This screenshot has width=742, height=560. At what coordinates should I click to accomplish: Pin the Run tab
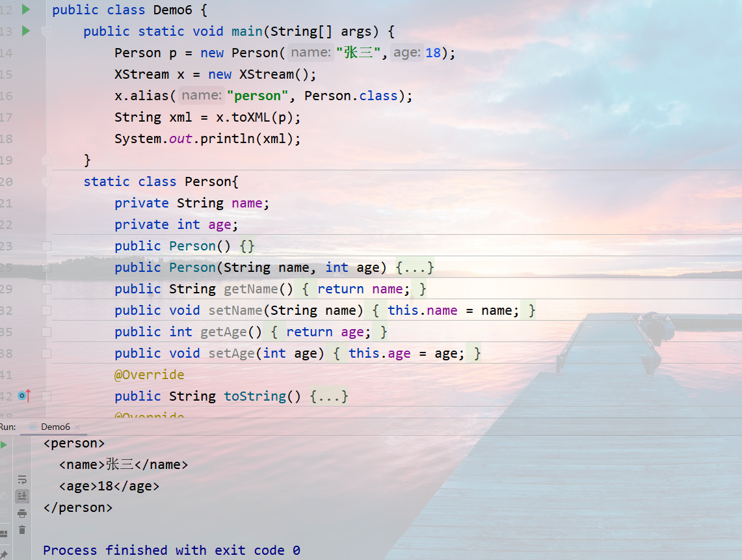(4, 554)
